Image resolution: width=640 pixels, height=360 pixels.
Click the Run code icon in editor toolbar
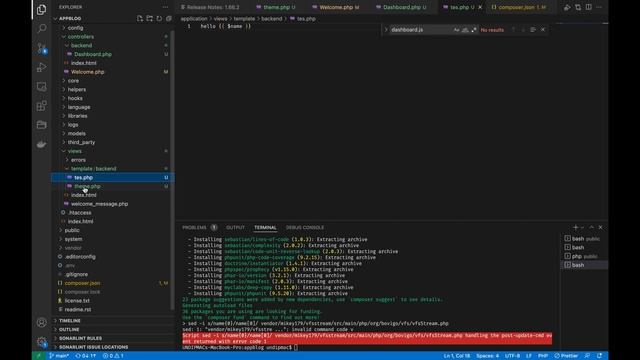tap(567, 7)
